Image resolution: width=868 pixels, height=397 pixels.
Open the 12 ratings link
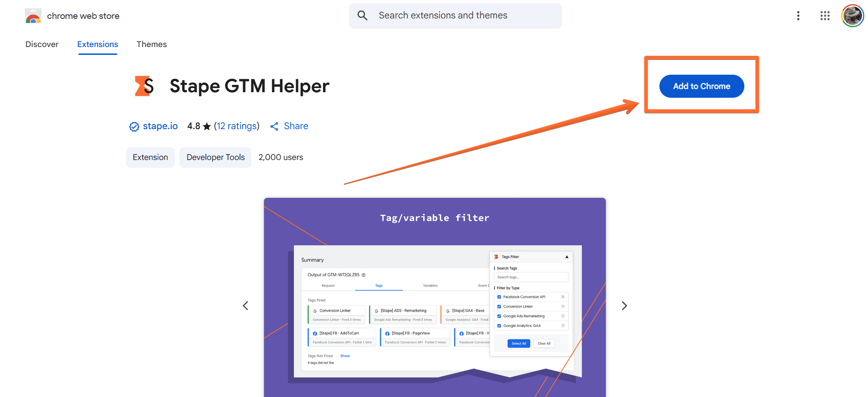click(x=237, y=126)
